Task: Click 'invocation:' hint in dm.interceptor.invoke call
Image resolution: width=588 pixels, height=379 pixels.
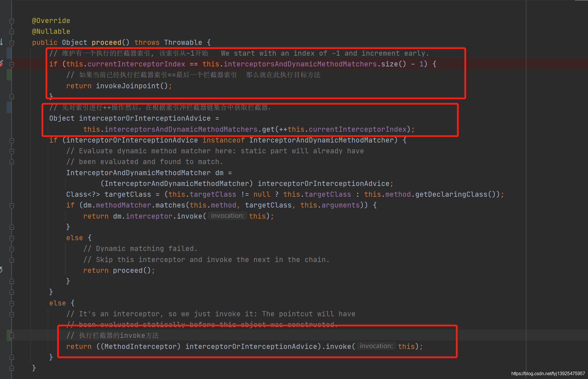Action: 228,216
